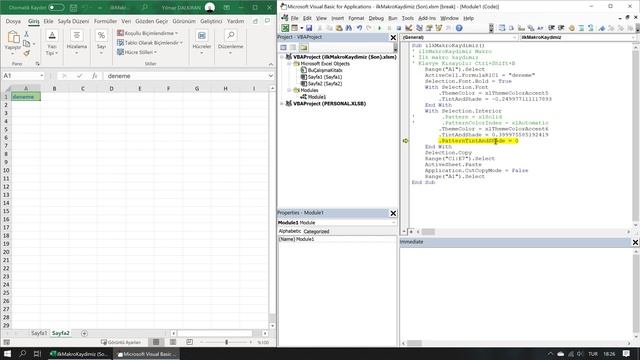The image size is (640, 360).
Task: Collapse VBAProject (ilkMakroKaydimiz) tree node
Action: coord(282,57)
